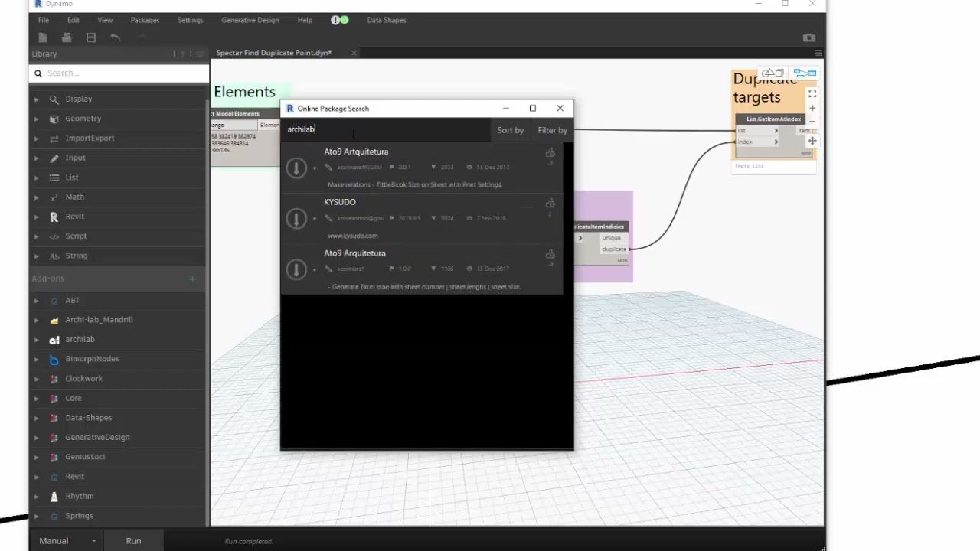Open the Sort by dropdown
This screenshot has width=980, height=551.
[x=510, y=130]
